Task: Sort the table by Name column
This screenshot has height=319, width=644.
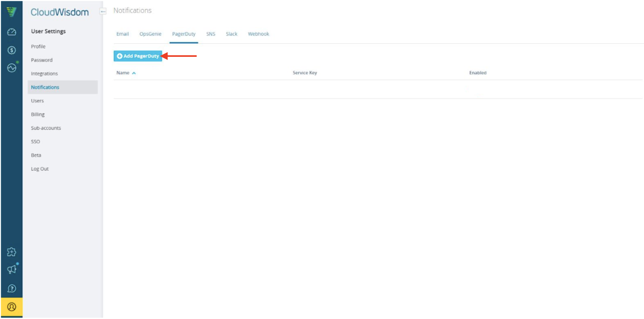Action: 123,73
